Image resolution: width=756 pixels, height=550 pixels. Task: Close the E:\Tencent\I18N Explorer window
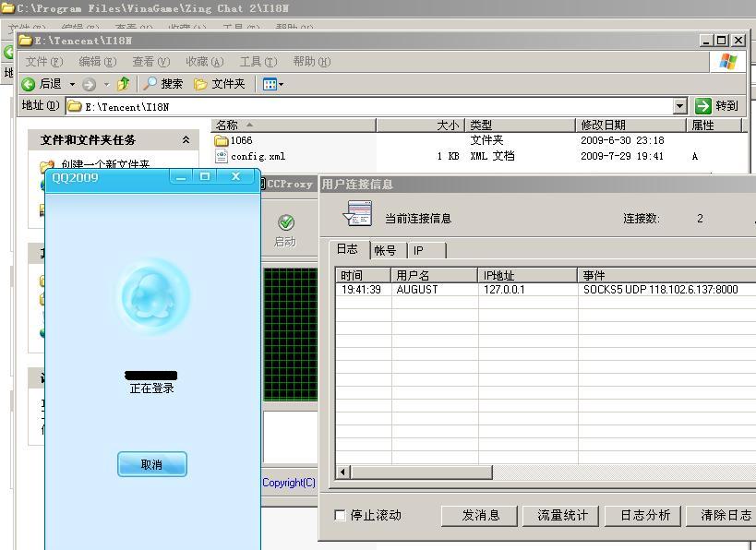click(738, 41)
